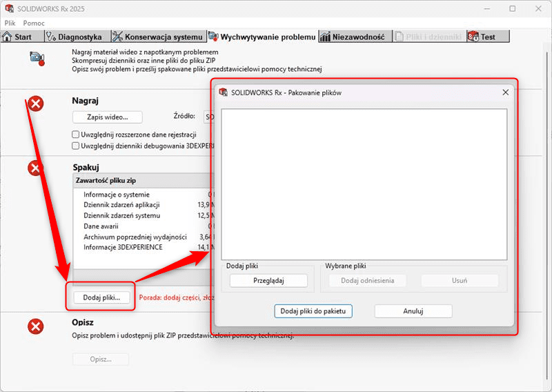The width and height of the screenshot is (552, 392).
Task: Click the SOLIDWORKS icon in the Pakowanie plików dialog
Action: 223,92
